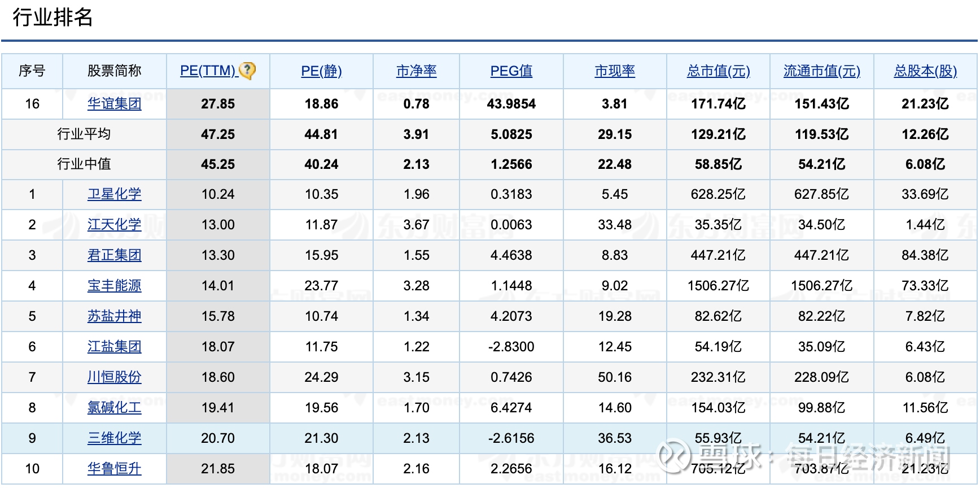Click 江天化学 PEG value 0.0063
The height and width of the screenshot is (488, 980).
(x=511, y=225)
